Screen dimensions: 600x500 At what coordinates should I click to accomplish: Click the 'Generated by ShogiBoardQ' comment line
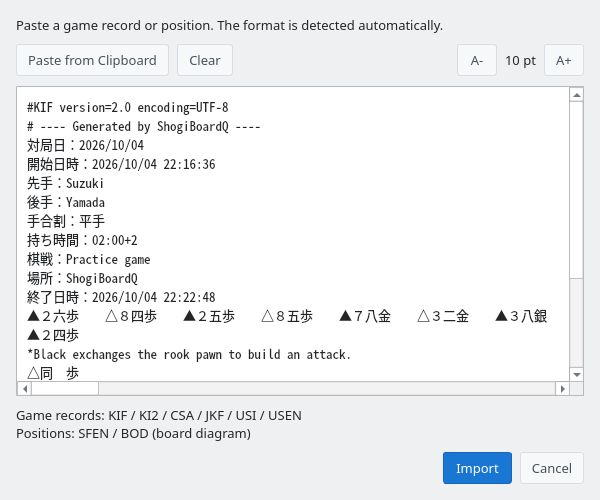144,126
